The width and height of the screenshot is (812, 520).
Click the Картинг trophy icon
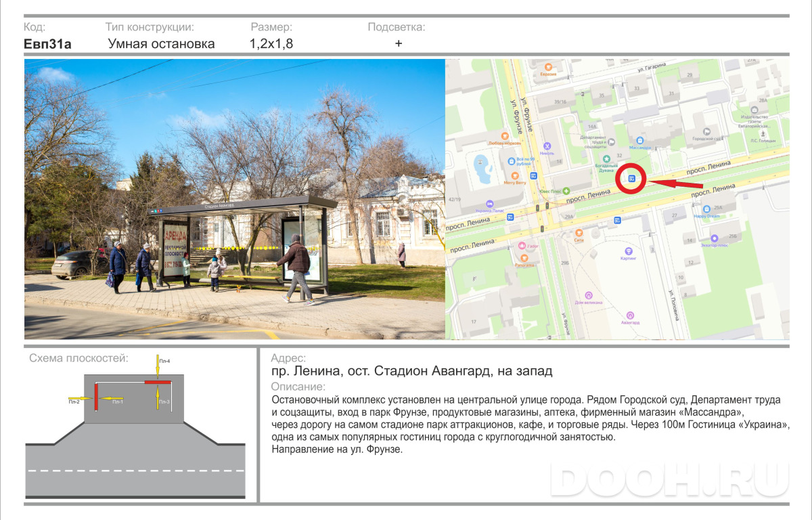[x=628, y=251]
